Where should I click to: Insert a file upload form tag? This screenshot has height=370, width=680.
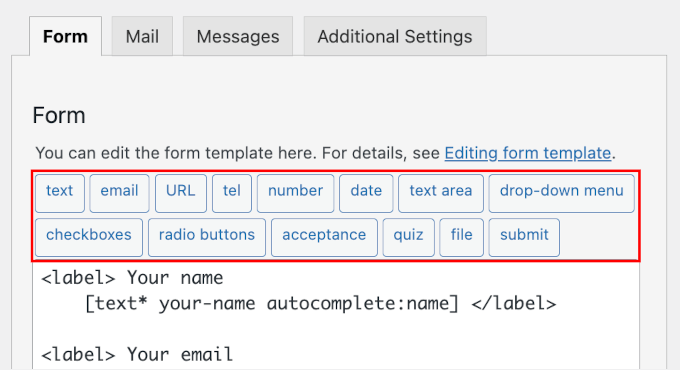[461, 238]
